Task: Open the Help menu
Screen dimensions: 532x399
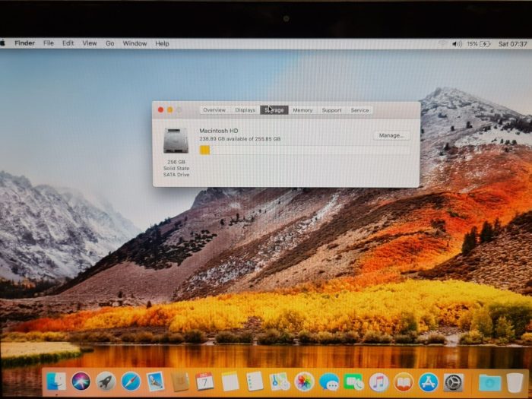Action: click(x=162, y=43)
